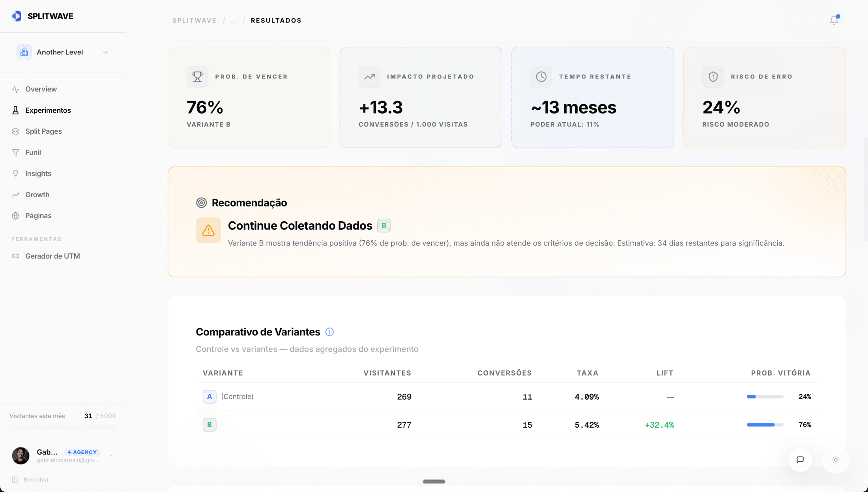
Task: Click the target icon beside Recomendação
Action: (201, 203)
